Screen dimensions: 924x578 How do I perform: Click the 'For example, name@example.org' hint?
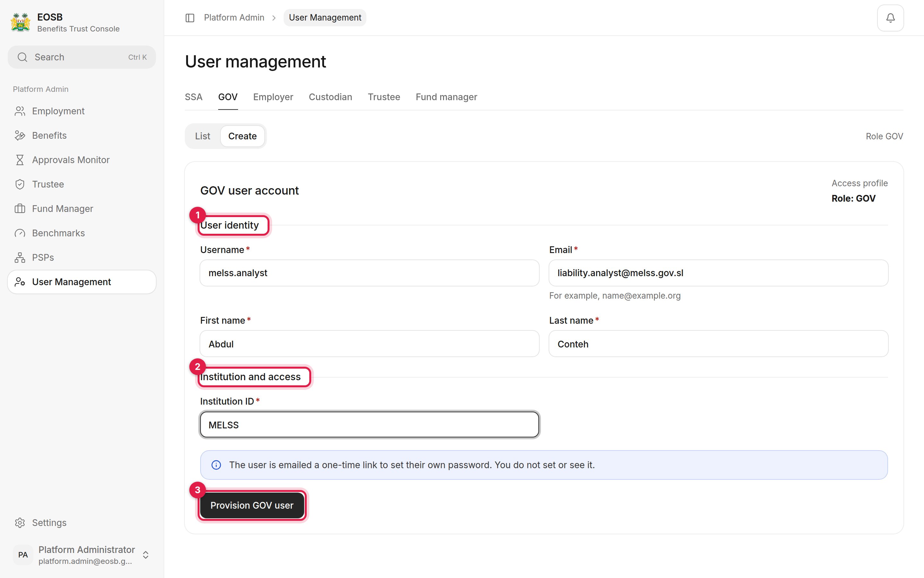615,295
